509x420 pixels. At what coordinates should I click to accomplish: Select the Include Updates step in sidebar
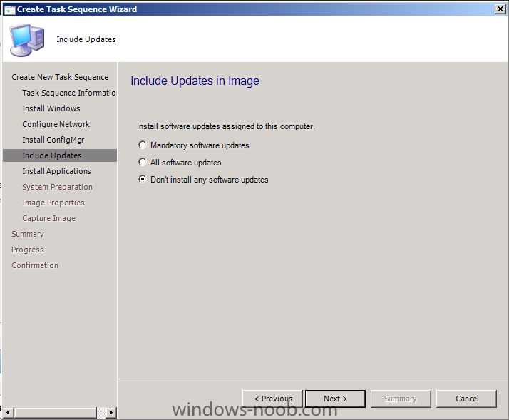click(60, 155)
